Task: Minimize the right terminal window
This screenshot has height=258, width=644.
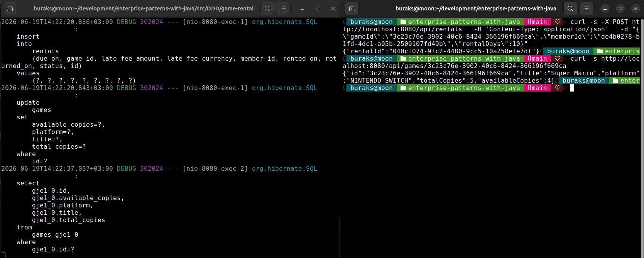Action: click(x=605, y=8)
